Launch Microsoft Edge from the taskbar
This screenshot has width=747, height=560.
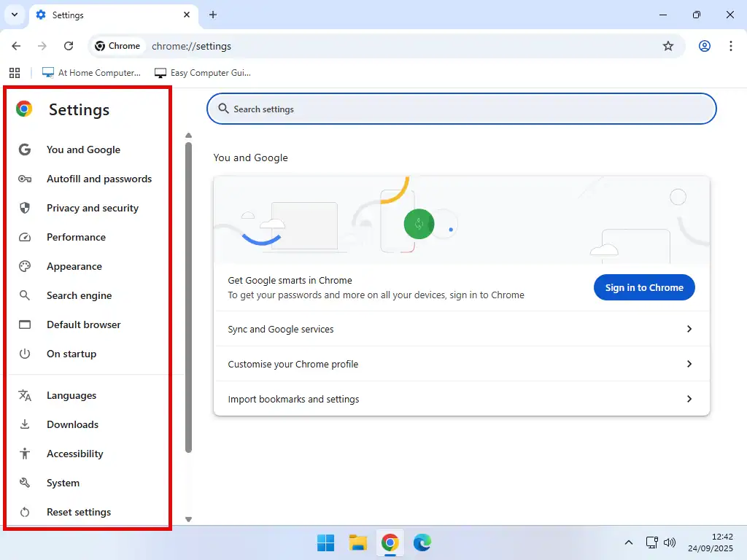422,542
